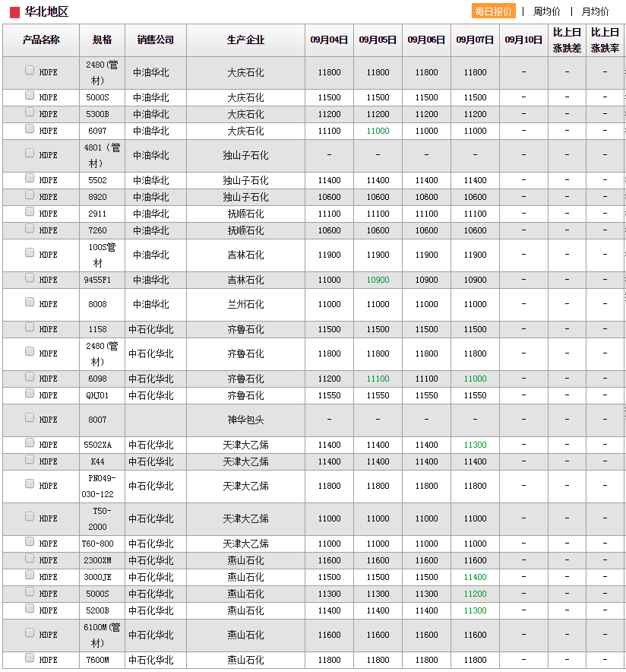Image resolution: width=626 pixels, height=672 pixels.
Task: Select the HDPE 3000JE checkbox
Action: click(30, 574)
